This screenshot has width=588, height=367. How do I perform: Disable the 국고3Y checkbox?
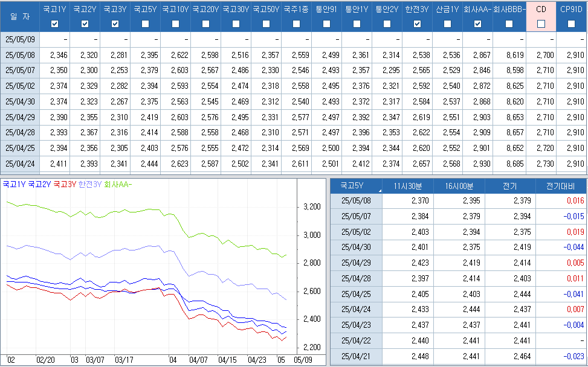point(115,24)
